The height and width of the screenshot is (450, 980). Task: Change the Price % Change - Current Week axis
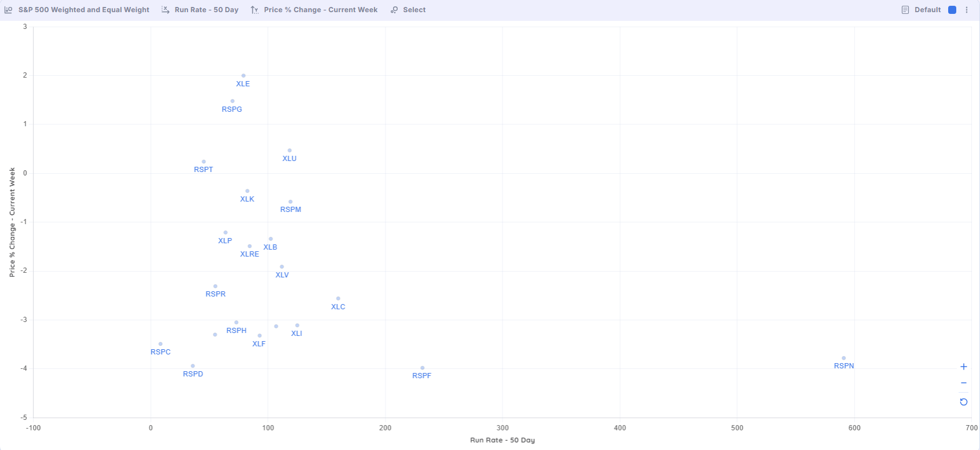(321, 10)
